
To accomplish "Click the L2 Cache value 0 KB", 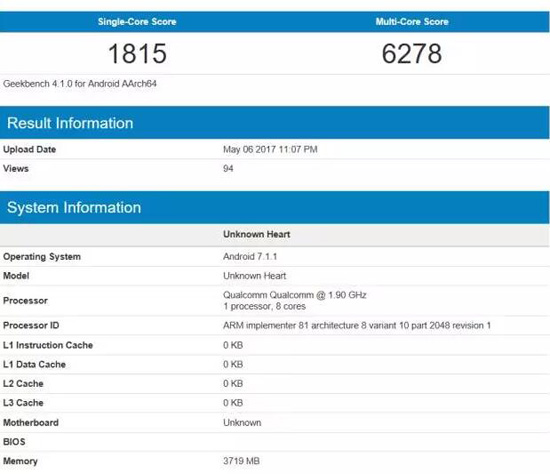I will pyautogui.click(x=233, y=383).
